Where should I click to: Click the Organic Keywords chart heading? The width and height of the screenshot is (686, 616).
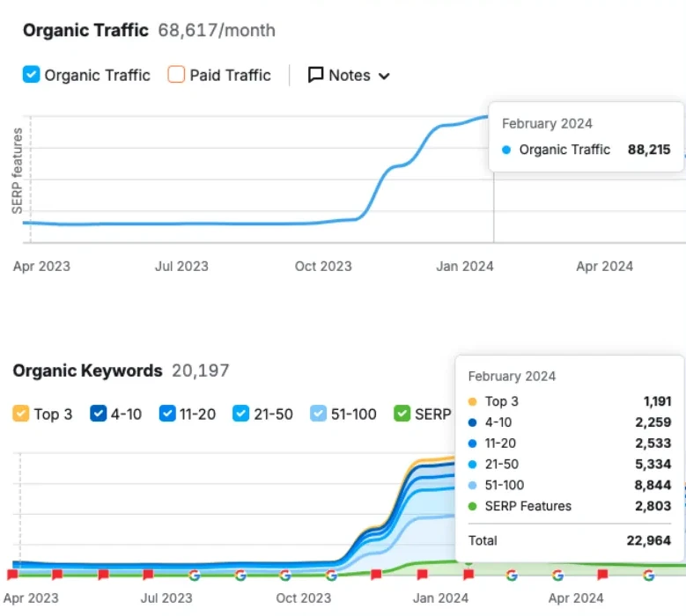coord(87,370)
